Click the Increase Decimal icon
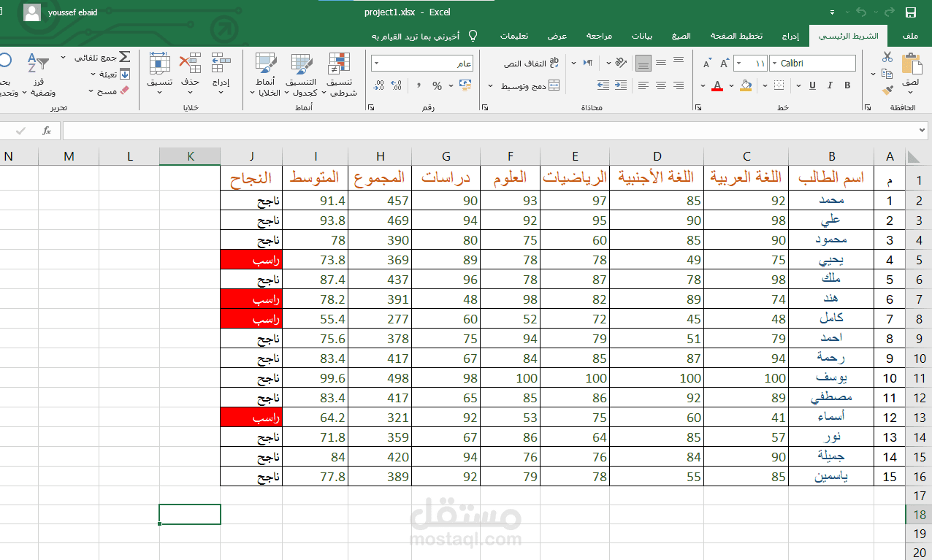Screen dimensions: 932x560 tap(397, 84)
